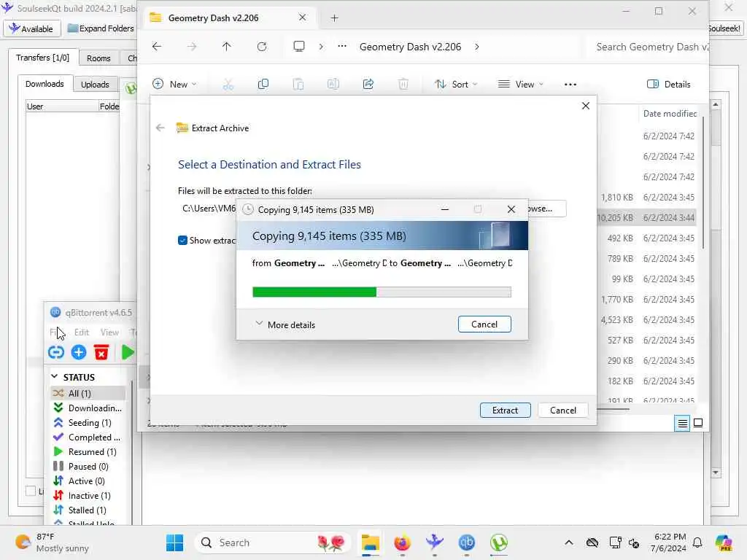Click the copy icon in Explorer toolbar
Screen dimensions: 747x560
(263, 85)
